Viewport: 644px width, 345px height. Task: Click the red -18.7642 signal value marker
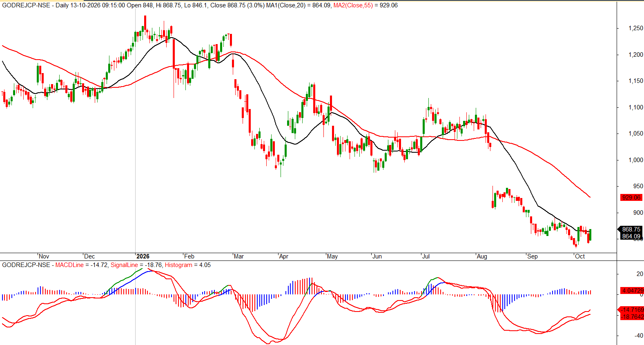click(x=632, y=317)
